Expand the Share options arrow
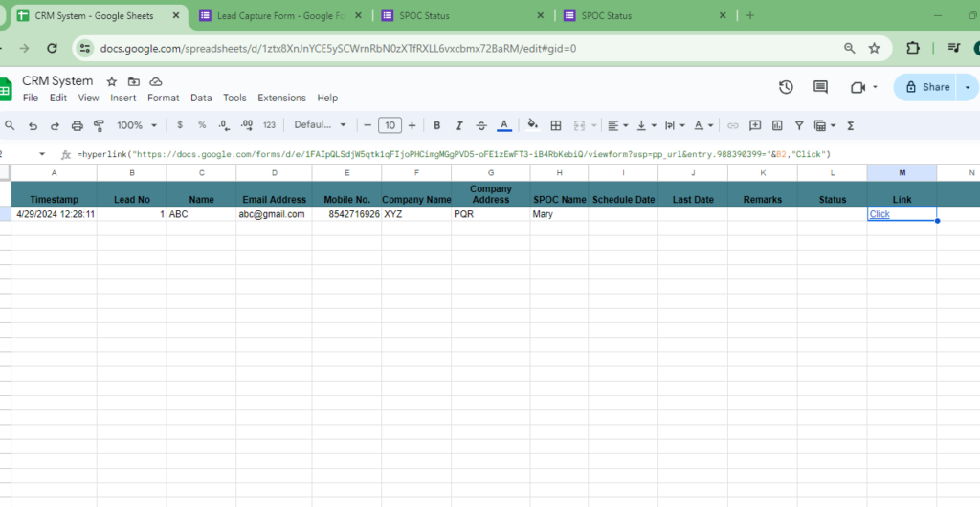Screen dimensions: 980x507 click(968, 87)
